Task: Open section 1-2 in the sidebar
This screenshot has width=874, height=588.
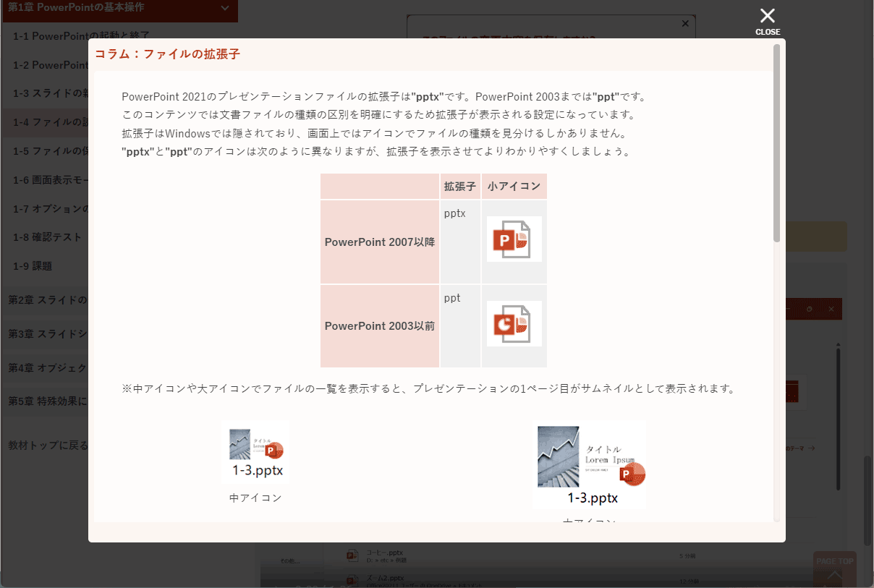Action: point(51,65)
